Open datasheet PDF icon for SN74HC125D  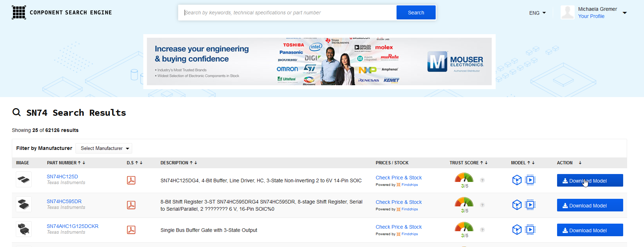pyautogui.click(x=131, y=180)
